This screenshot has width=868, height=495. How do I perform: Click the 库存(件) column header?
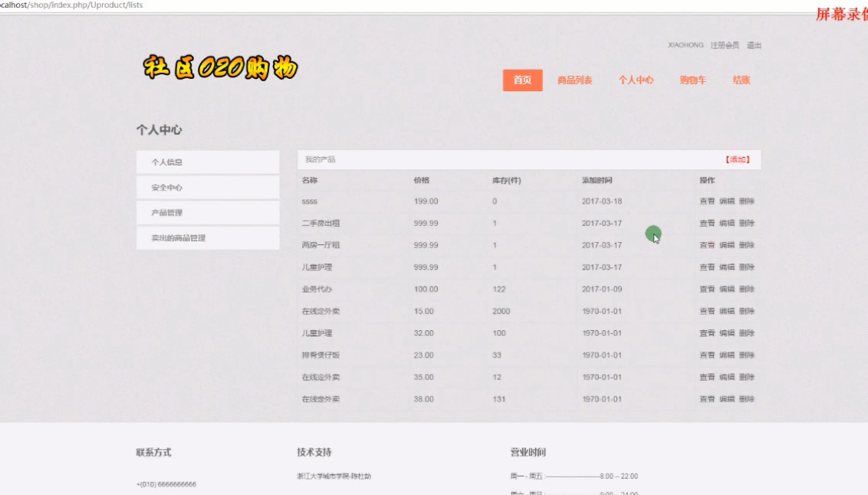point(507,180)
